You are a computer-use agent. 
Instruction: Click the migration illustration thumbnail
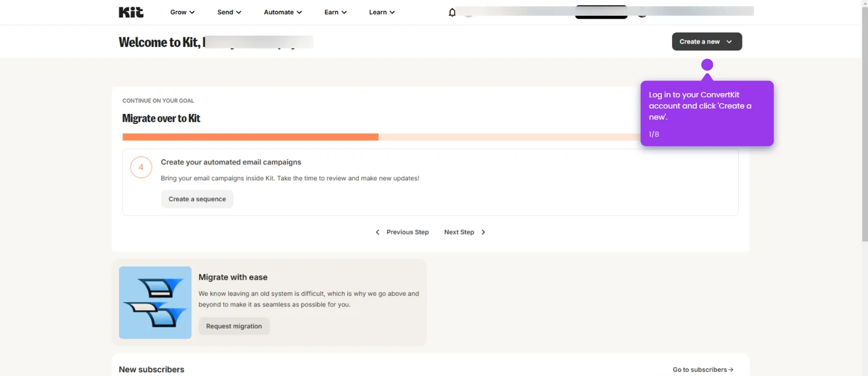pos(155,303)
